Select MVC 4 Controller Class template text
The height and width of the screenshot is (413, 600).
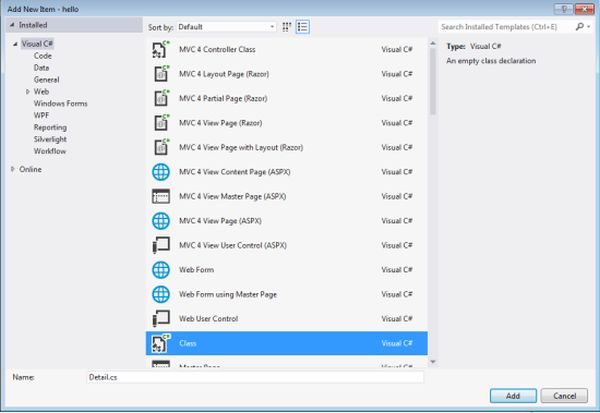point(217,49)
